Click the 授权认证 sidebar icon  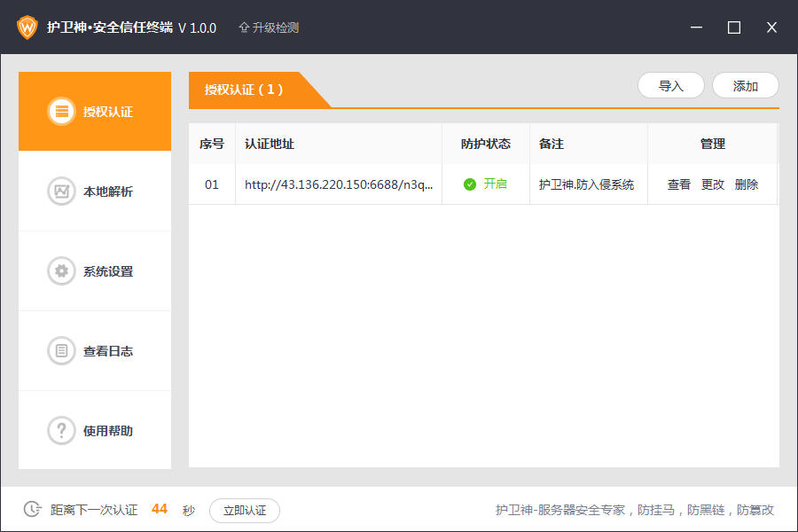[61, 112]
